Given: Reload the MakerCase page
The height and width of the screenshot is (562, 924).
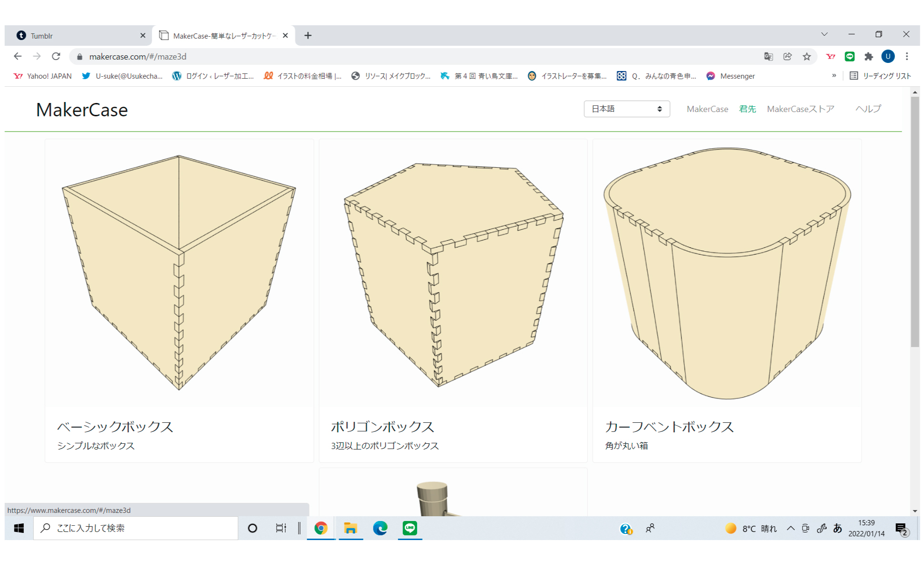Looking at the screenshot, I should (x=56, y=56).
